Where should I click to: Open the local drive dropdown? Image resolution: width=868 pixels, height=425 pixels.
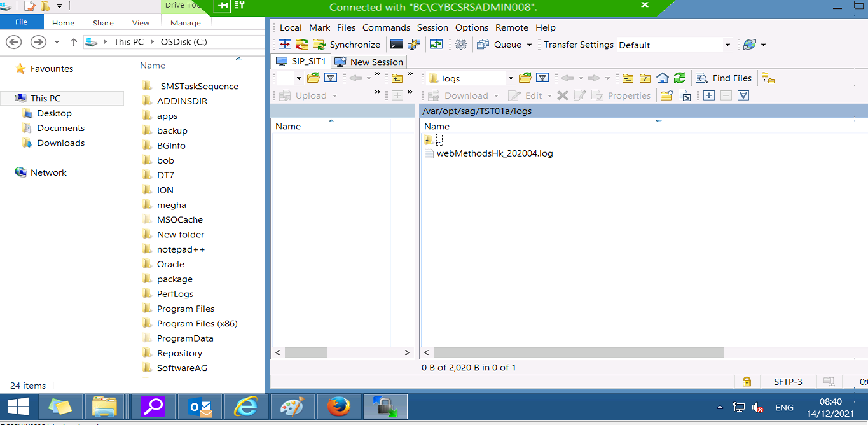pyautogui.click(x=299, y=78)
